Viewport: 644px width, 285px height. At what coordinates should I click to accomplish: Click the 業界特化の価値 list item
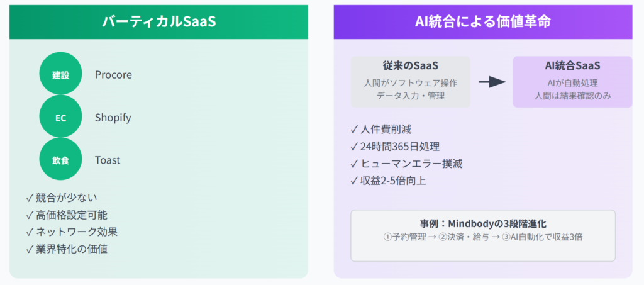click(x=71, y=249)
